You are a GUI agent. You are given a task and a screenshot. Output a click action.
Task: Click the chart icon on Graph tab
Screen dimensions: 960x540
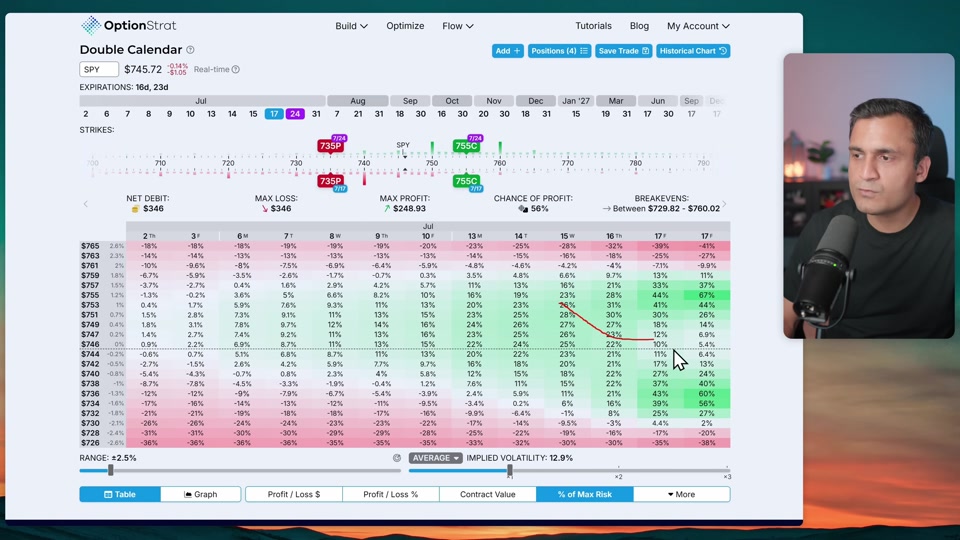(x=188, y=494)
